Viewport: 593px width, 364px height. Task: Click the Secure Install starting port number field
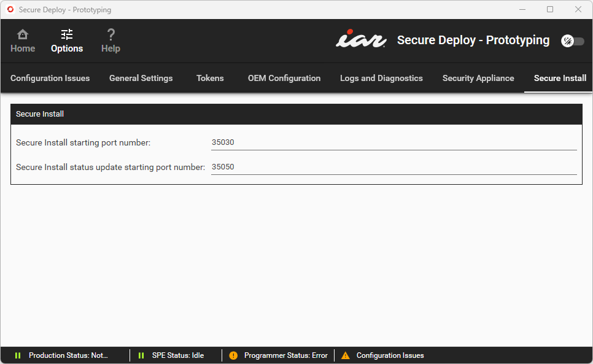click(x=393, y=142)
